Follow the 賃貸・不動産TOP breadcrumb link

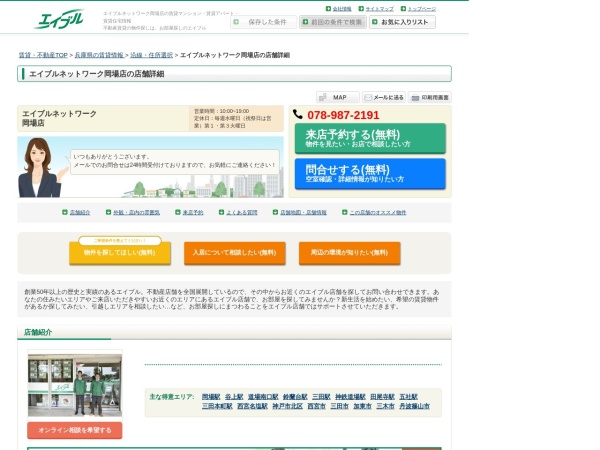pos(43,55)
